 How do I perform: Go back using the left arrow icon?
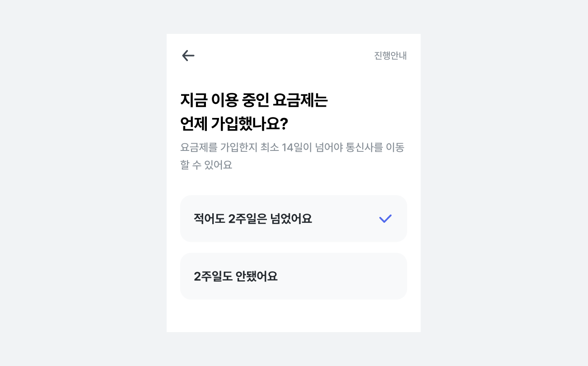tap(188, 56)
